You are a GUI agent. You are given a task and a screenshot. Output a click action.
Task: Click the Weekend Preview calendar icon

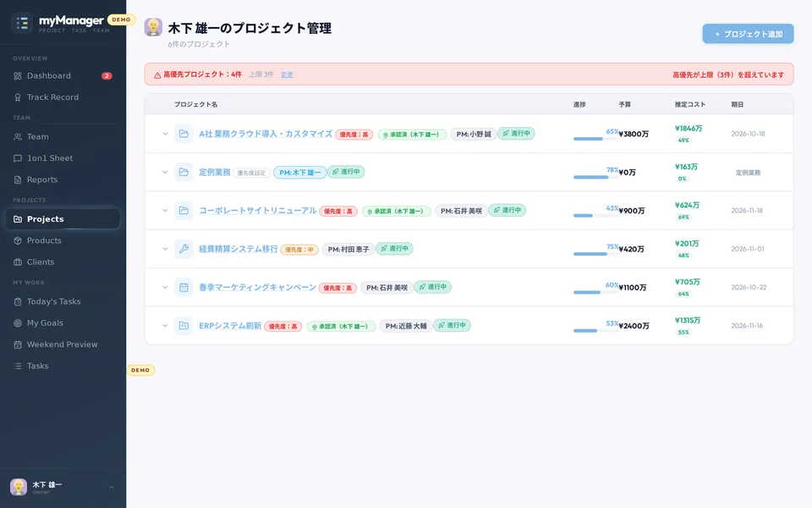pyautogui.click(x=18, y=345)
